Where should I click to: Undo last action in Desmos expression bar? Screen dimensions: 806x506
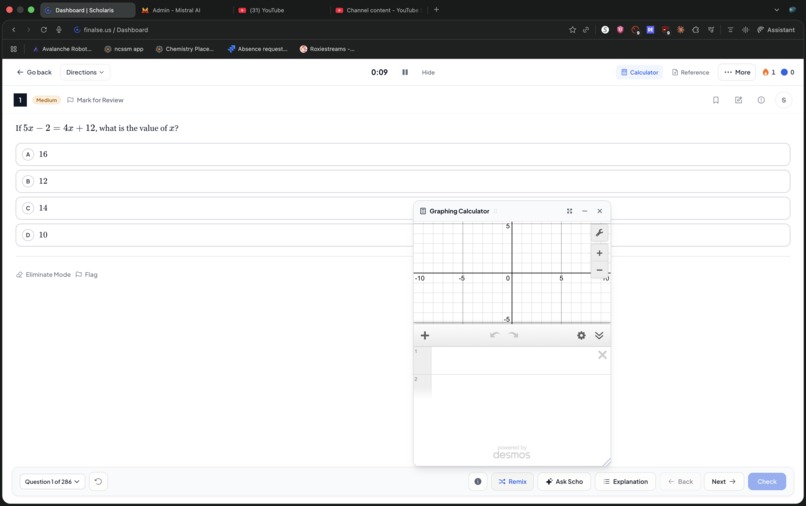coord(494,335)
